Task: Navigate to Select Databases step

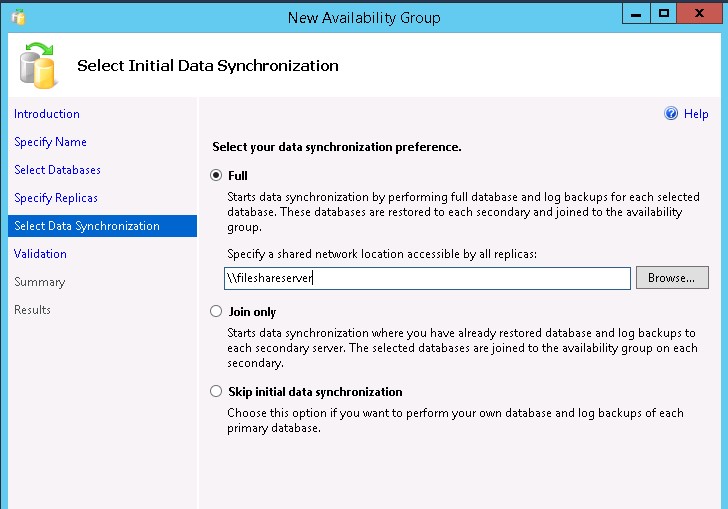Action: 57,170
